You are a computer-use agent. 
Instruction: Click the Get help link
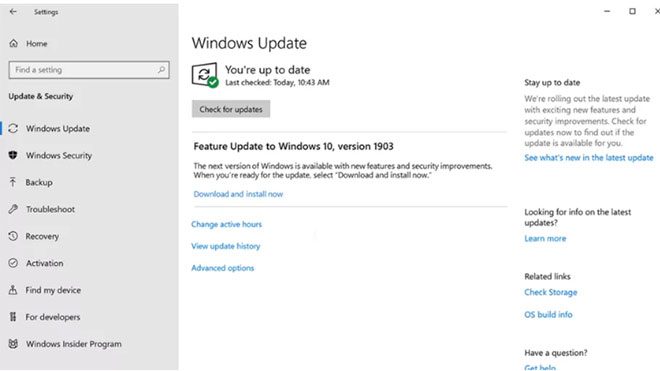pos(540,367)
